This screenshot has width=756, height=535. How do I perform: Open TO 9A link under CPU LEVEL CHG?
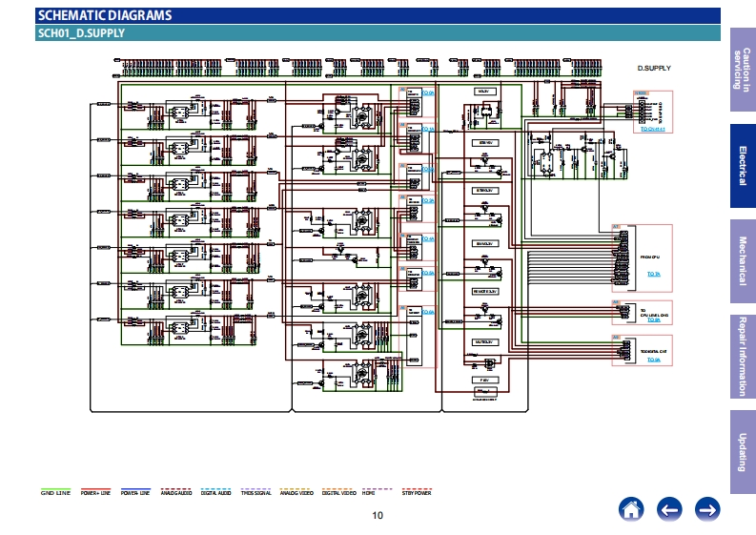coord(653,320)
